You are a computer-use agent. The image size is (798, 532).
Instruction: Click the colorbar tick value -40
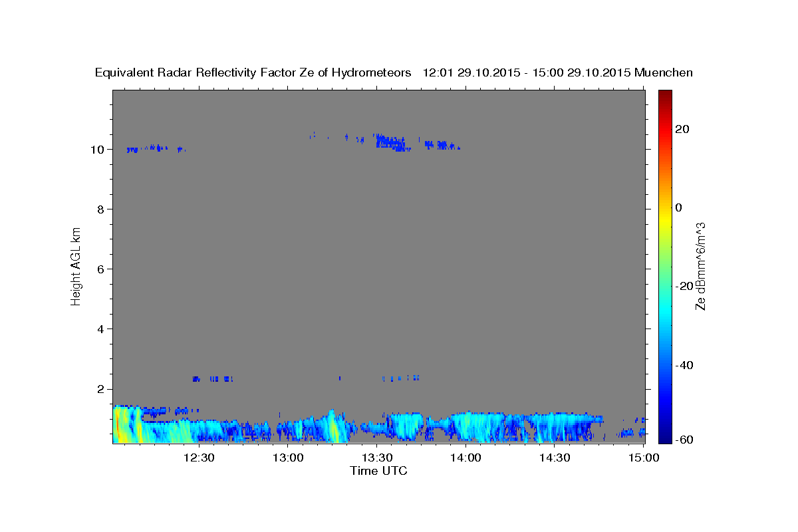[x=683, y=365]
